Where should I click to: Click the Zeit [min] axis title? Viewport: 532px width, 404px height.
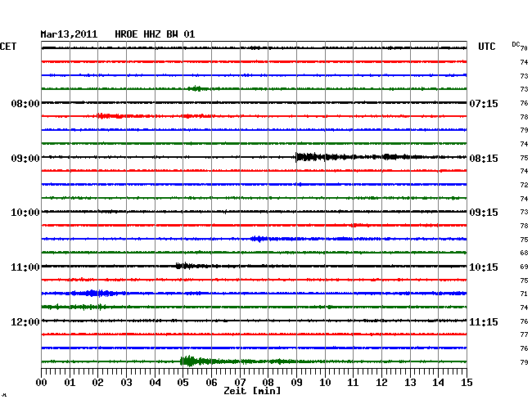[x=252, y=391]
